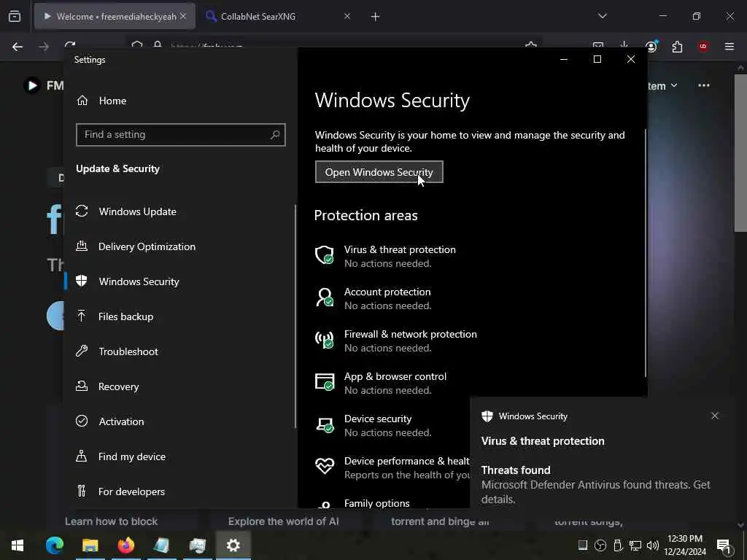Click the Windows Security shield sidebar icon

pyautogui.click(x=82, y=281)
